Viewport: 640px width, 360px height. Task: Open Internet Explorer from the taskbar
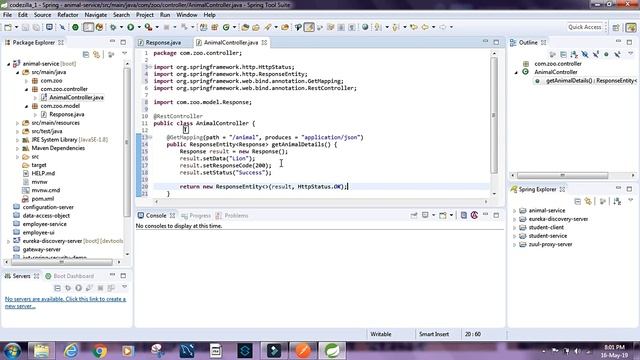point(71,351)
